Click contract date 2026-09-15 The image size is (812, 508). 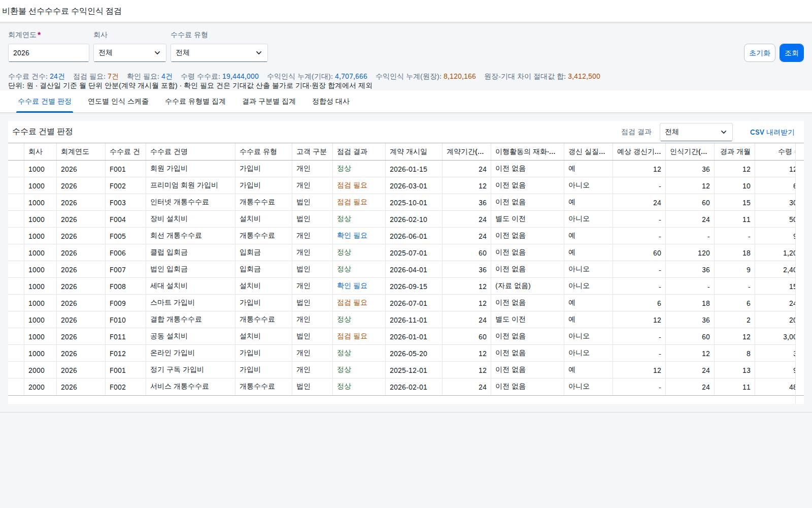click(x=409, y=287)
